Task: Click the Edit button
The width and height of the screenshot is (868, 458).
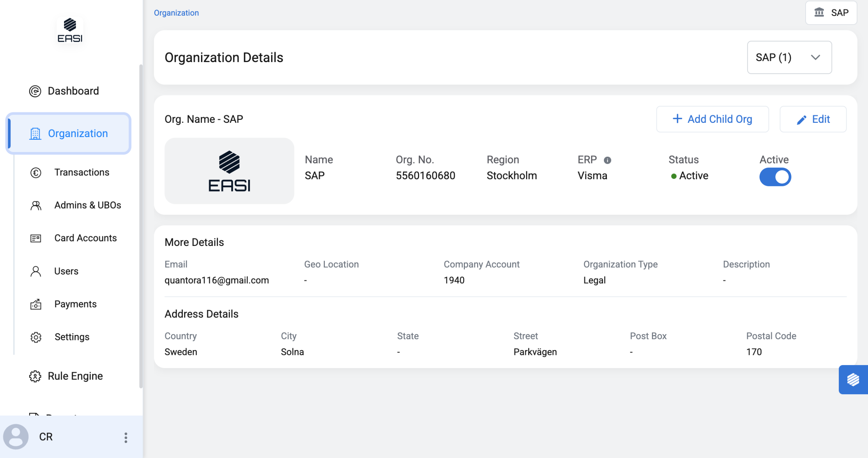Action: 813,119
